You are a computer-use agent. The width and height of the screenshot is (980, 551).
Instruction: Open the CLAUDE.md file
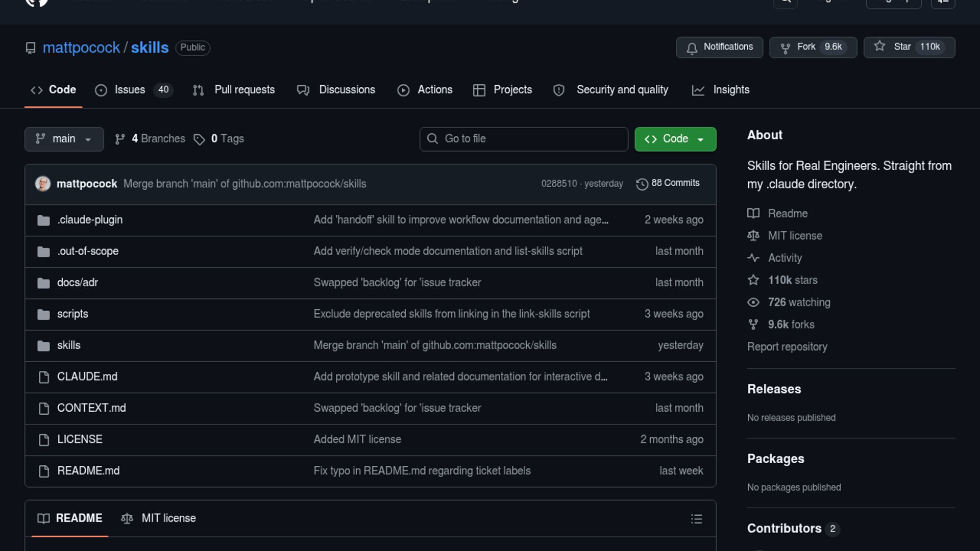point(87,377)
